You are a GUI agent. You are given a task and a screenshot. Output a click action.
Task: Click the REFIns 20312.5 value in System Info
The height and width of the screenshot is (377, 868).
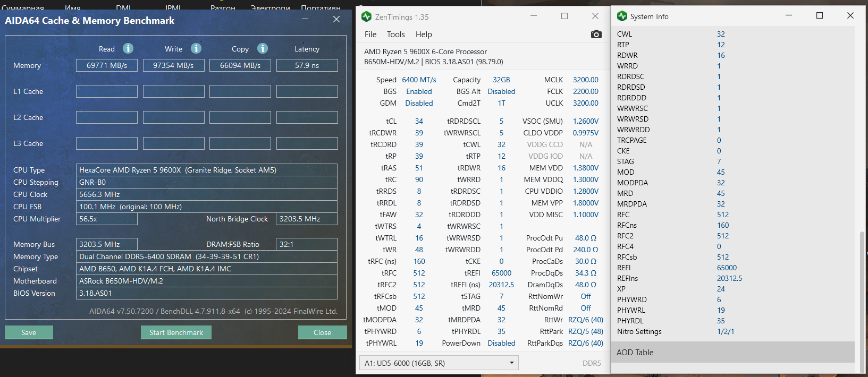click(729, 278)
